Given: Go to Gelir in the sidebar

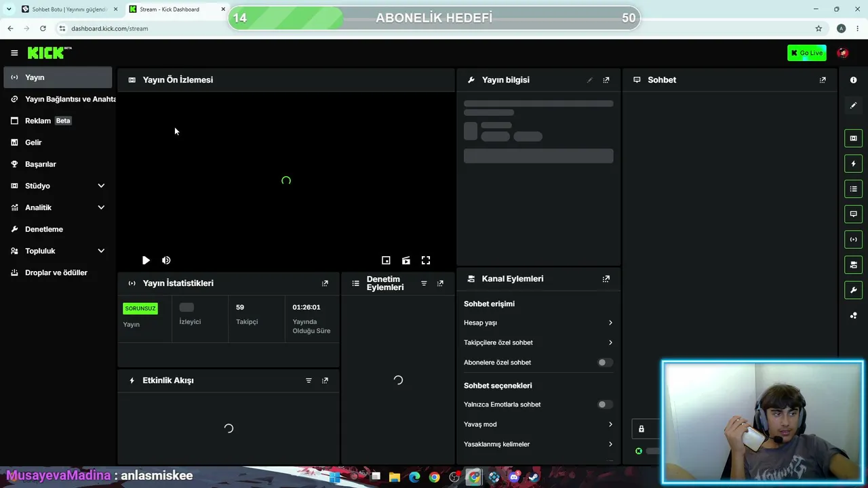Looking at the screenshot, I should pyautogui.click(x=58, y=142).
